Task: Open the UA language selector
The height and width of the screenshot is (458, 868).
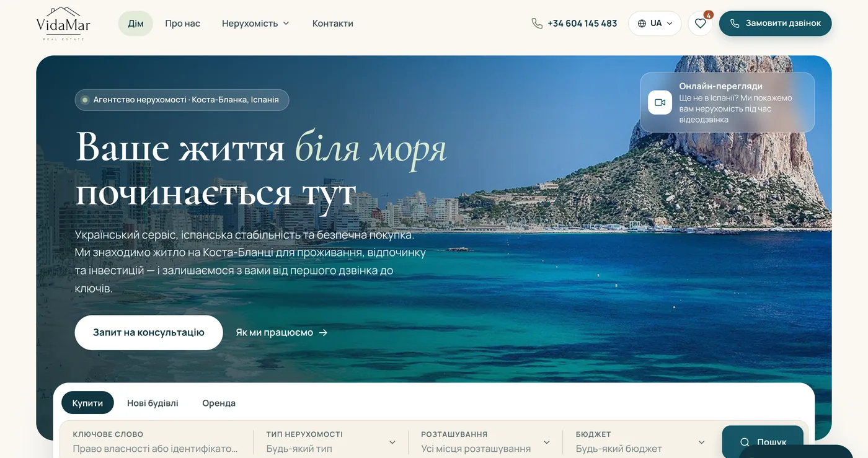Action: click(x=655, y=24)
